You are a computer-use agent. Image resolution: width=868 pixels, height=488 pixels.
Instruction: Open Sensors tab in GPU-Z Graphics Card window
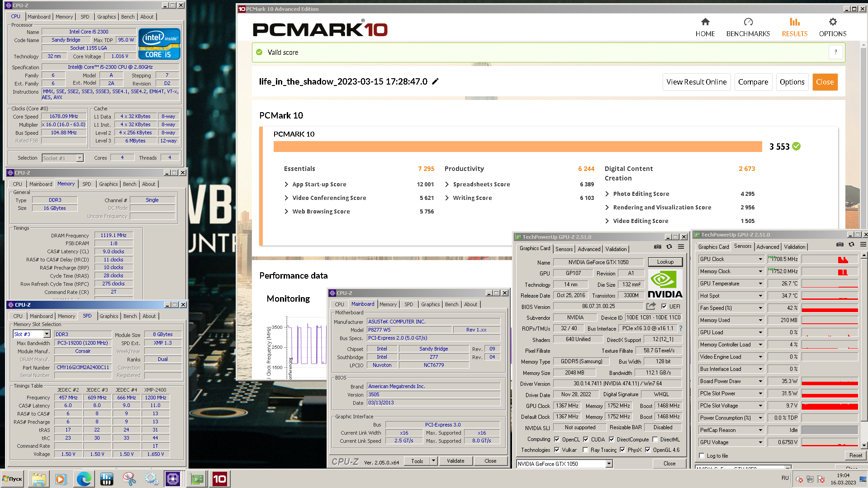pos(564,249)
